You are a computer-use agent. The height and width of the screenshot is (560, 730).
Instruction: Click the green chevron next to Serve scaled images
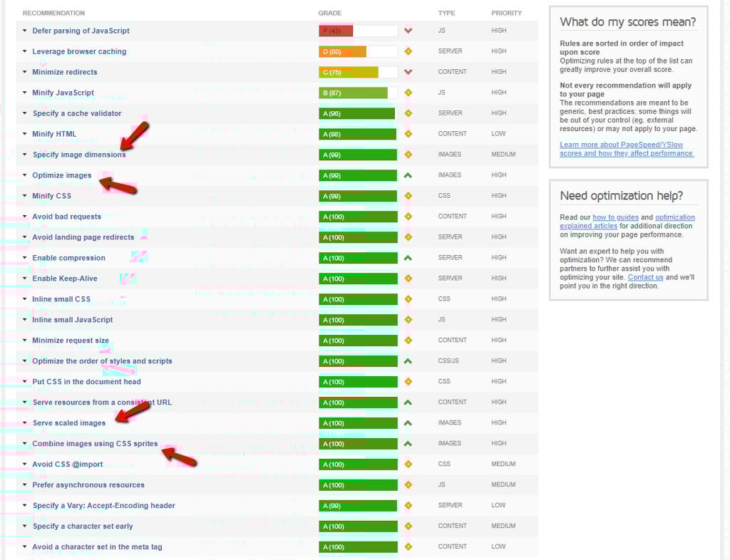408,422
